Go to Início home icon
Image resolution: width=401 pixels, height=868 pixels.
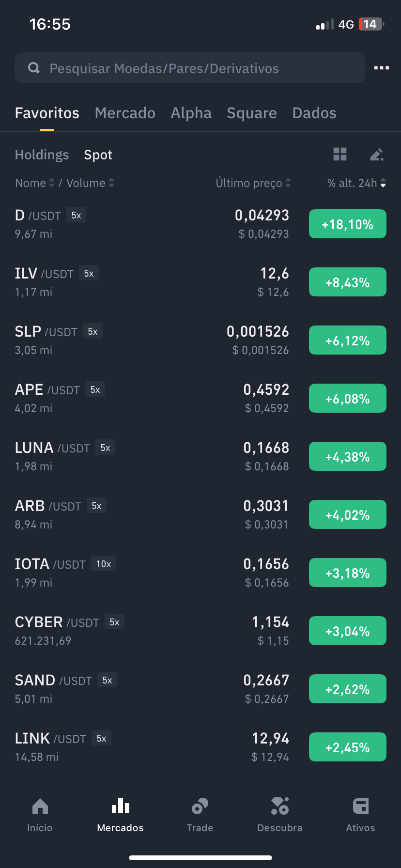(x=40, y=806)
